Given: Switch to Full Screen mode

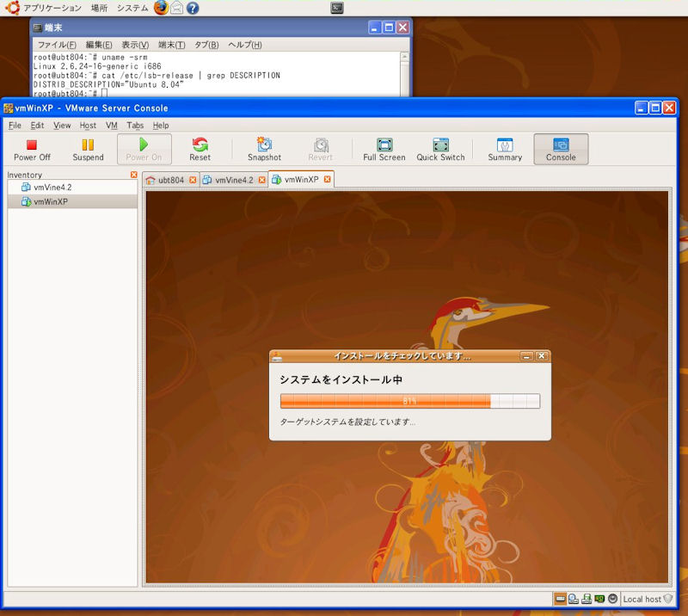Looking at the screenshot, I should [x=384, y=150].
